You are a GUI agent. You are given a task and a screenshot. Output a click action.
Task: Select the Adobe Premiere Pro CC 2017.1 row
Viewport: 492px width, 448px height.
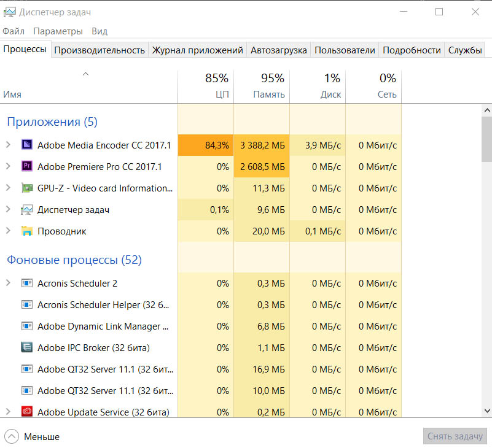point(201,166)
